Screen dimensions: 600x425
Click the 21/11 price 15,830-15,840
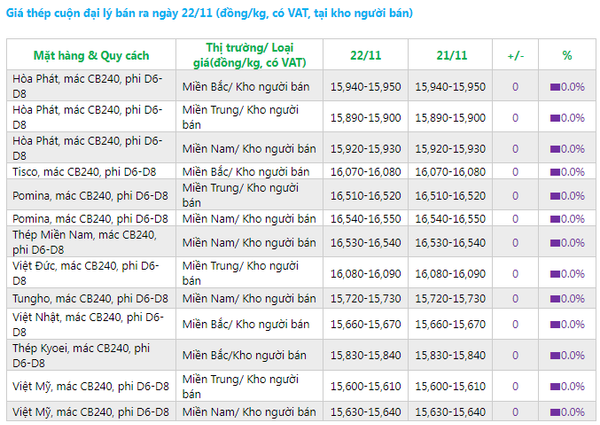pyautogui.click(x=450, y=355)
